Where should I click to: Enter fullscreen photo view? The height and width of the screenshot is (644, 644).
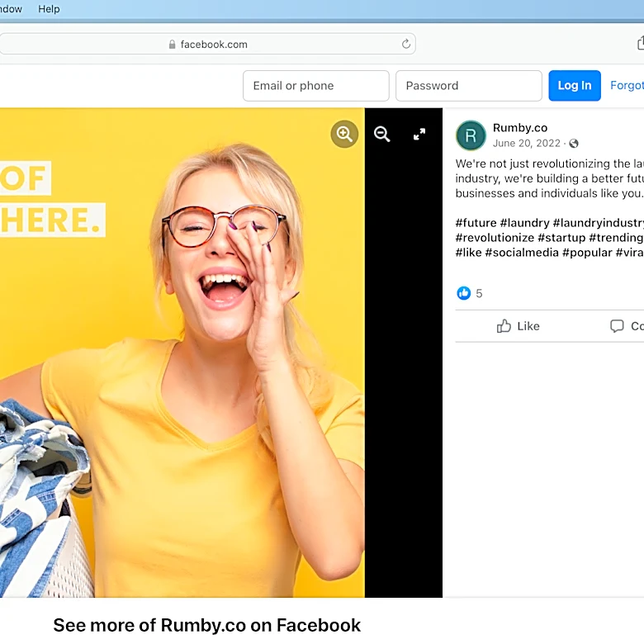419,134
